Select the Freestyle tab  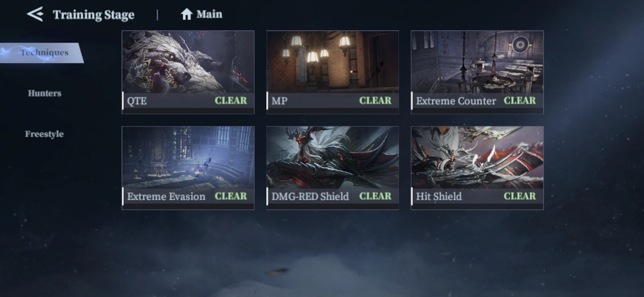tap(44, 134)
